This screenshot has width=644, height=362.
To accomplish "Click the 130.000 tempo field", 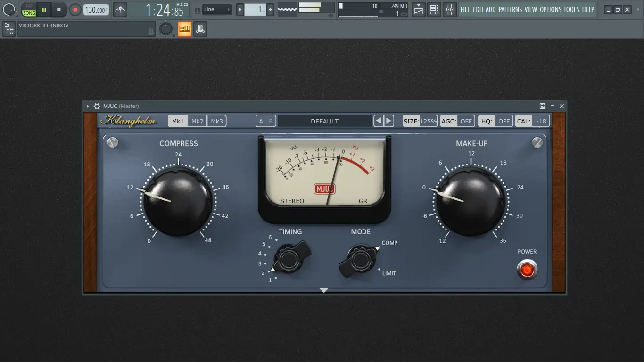I will [96, 10].
